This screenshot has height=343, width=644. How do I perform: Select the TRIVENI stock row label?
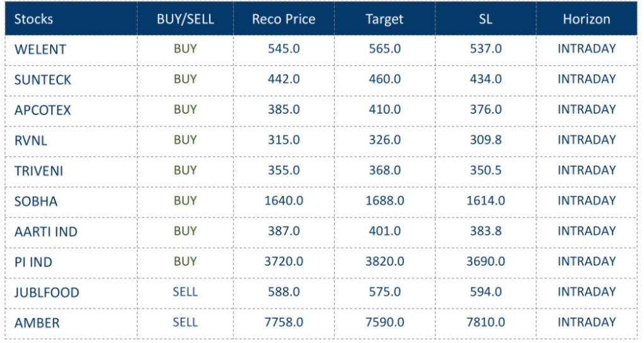coord(39,171)
